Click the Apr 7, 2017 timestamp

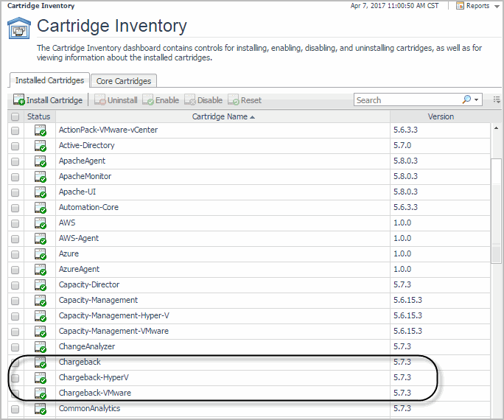click(394, 6)
